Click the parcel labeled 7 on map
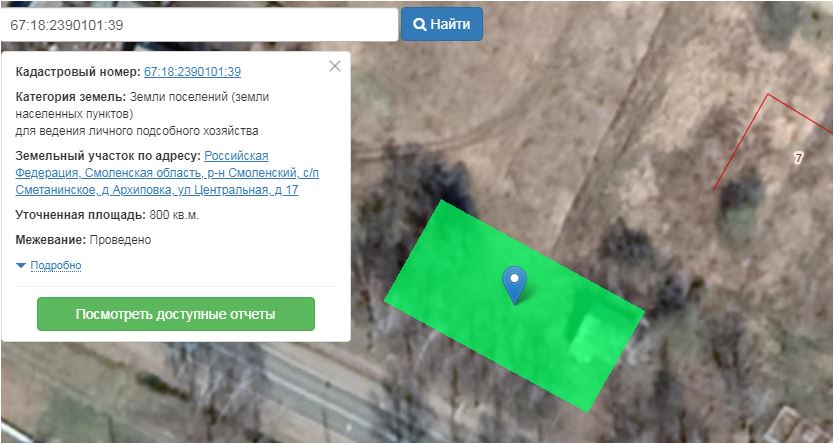This screenshot has width=834, height=444. (x=797, y=158)
